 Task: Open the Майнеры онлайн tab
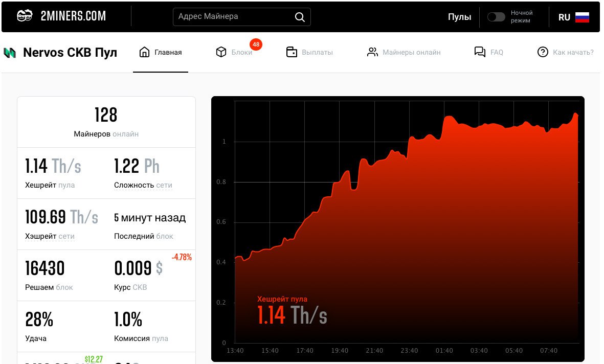[x=404, y=52]
